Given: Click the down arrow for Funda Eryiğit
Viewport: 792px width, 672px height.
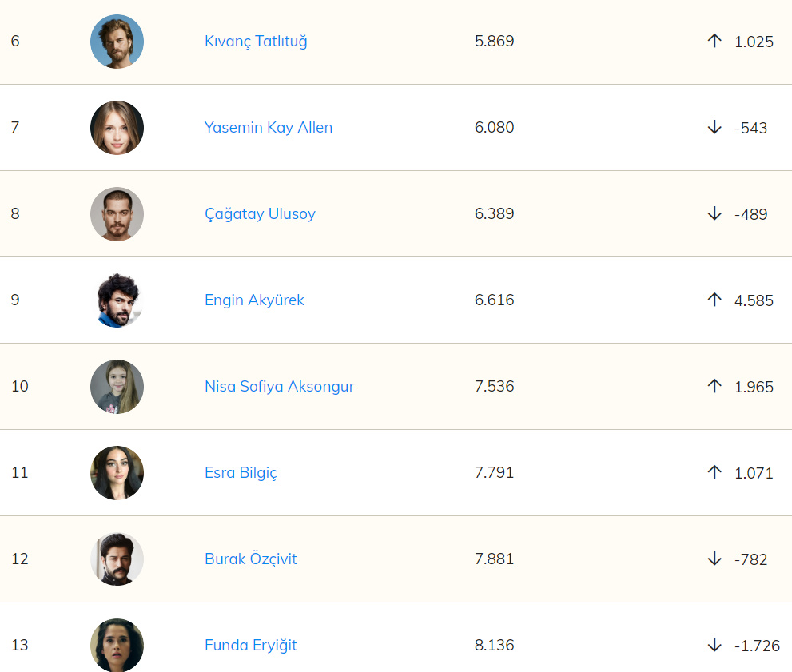Looking at the screenshot, I should pyautogui.click(x=714, y=645).
